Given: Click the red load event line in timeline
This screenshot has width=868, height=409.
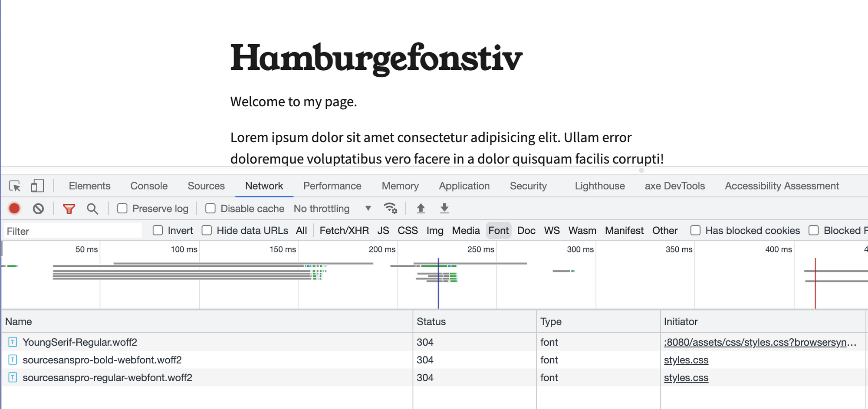Looking at the screenshot, I should coord(815,283).
